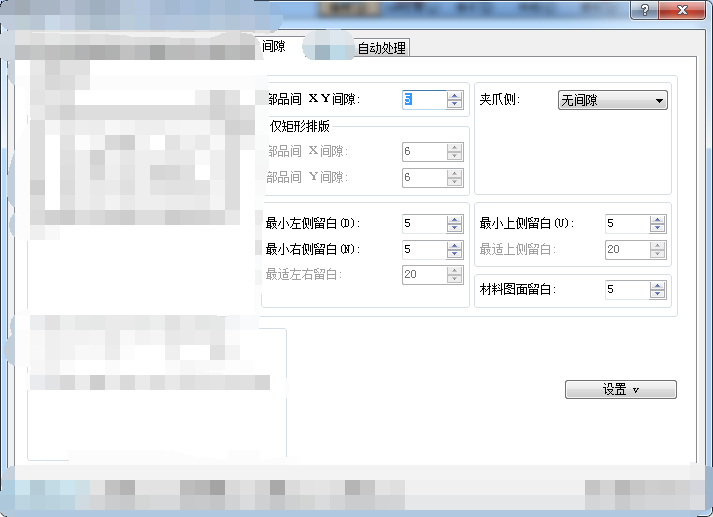Click the 最小左侧留白 input field
Viewport: 713px width, 517px height.
tap(424, 224)
